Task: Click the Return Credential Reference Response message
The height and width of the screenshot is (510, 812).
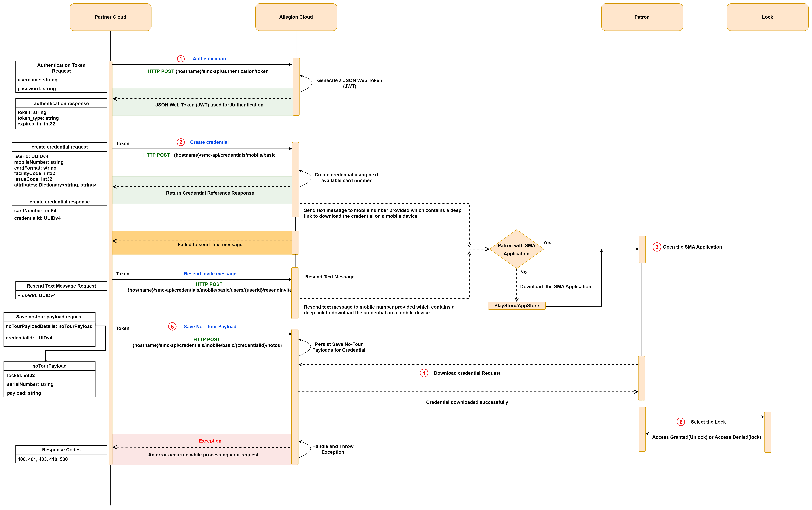Action: tap(210, 193)
